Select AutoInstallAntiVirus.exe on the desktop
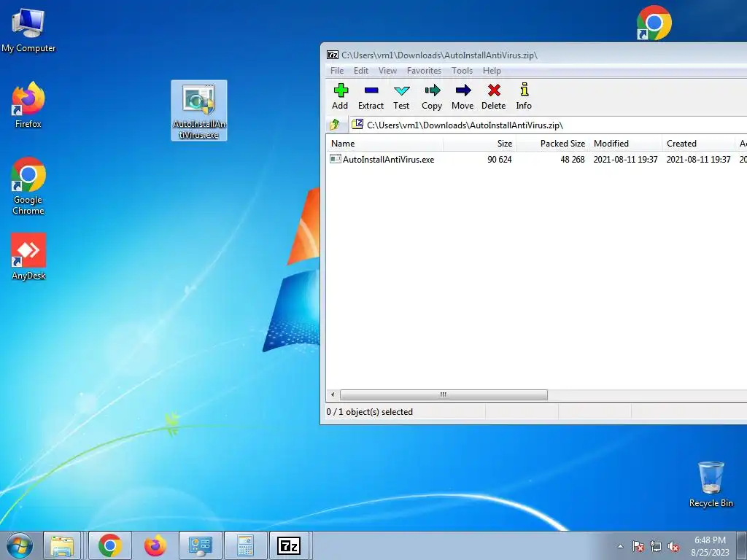747x560 pixels. (199, 111)
